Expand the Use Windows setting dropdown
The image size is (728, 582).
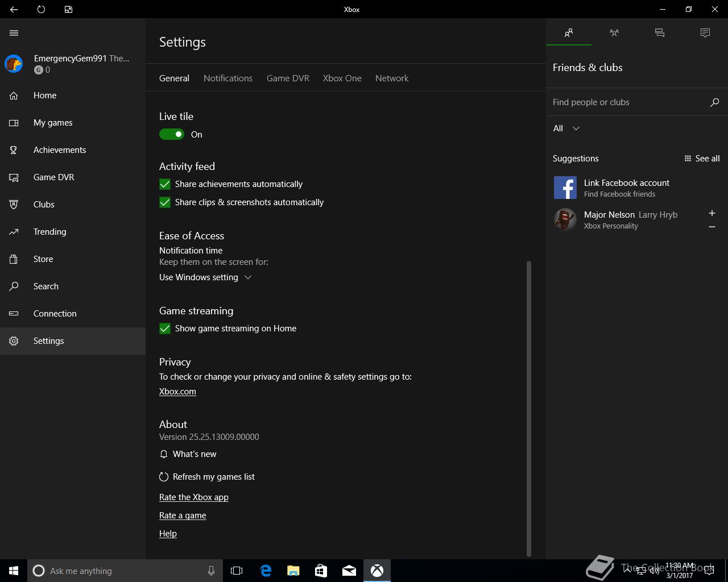coord(205,277)
